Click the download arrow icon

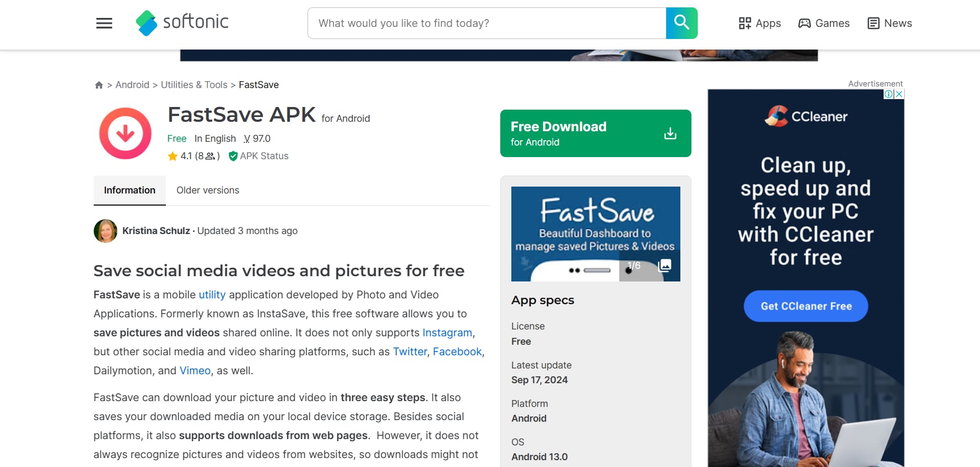click(670, 133)
